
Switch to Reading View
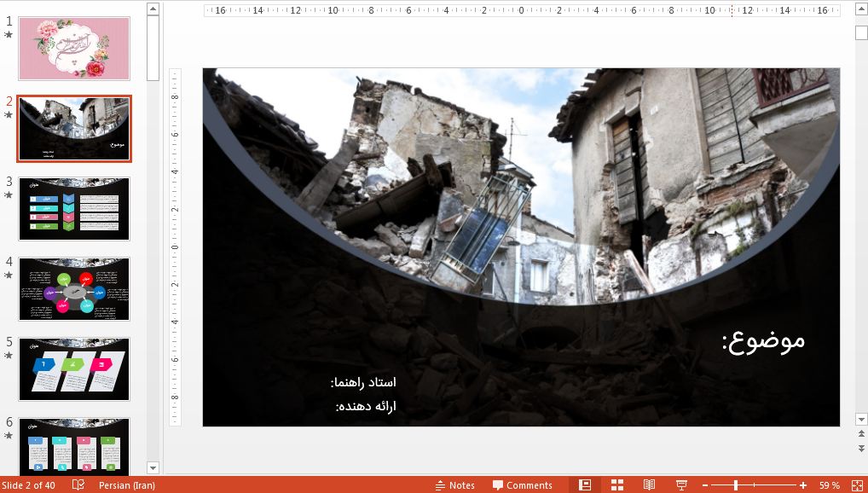[x=649, y=484]
